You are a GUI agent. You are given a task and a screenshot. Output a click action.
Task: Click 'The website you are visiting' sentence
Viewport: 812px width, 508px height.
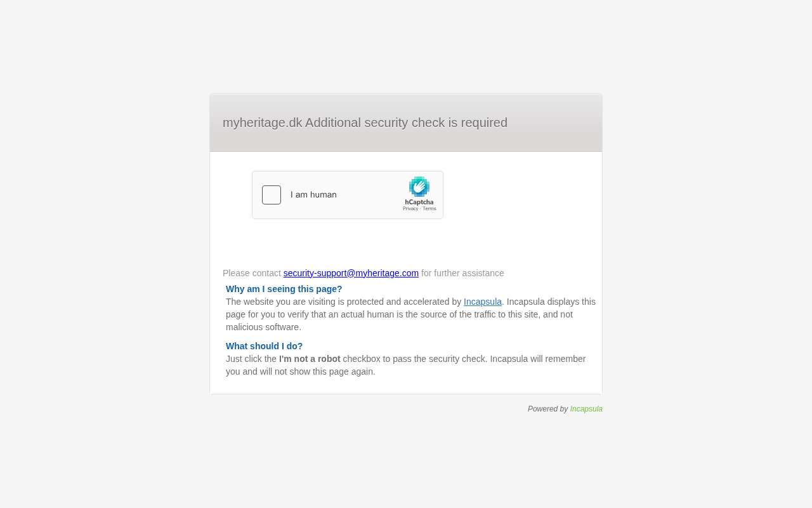(285, 302)
